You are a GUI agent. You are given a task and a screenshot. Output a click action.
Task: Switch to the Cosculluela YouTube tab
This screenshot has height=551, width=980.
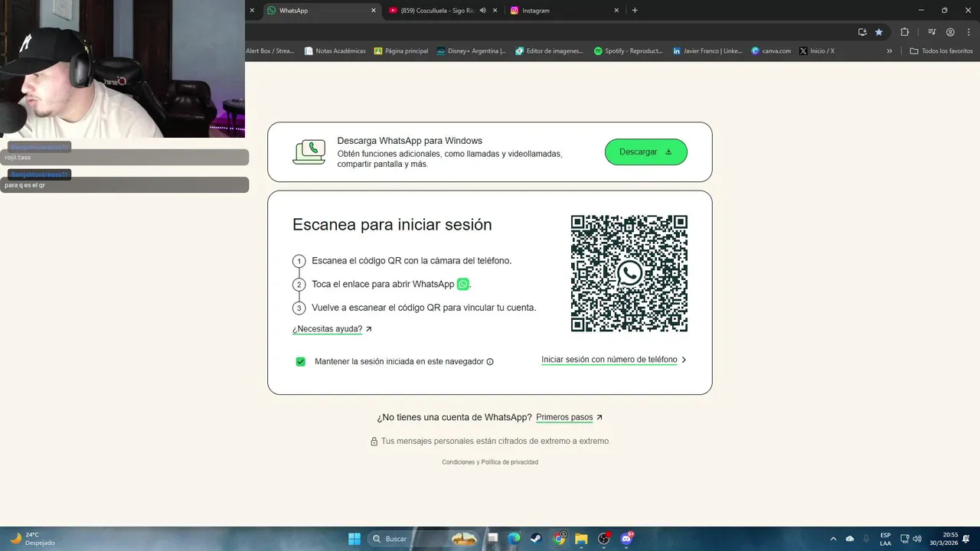click(x=436, y=11)
